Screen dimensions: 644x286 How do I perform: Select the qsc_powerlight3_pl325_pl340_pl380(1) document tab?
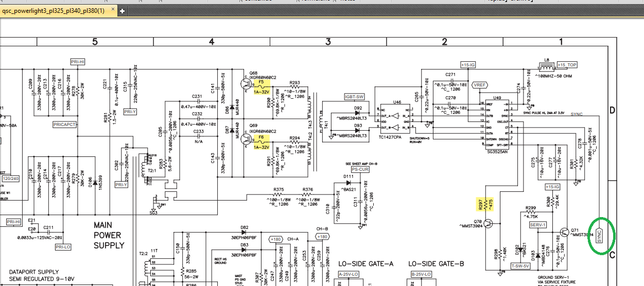click(x=54, y=10)
